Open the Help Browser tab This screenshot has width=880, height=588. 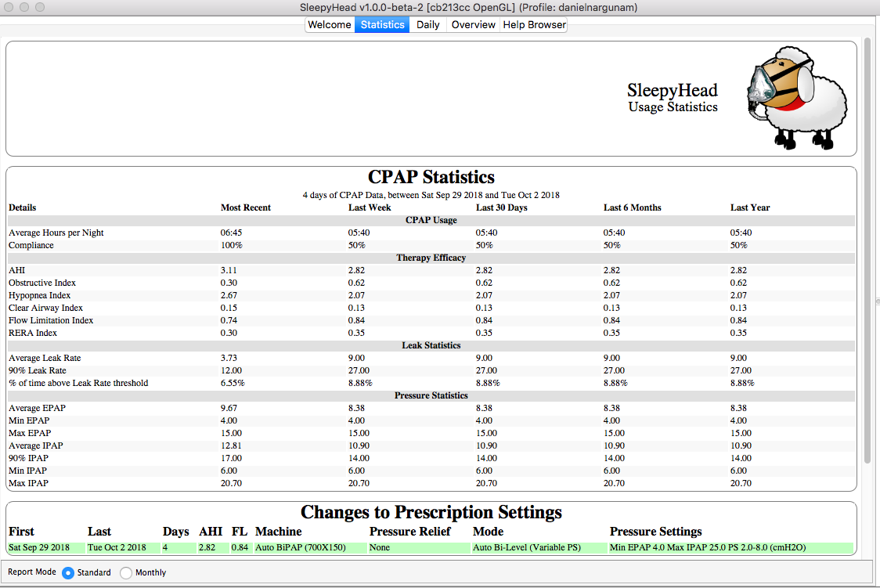pyautogui.click(x=534, y=25)
